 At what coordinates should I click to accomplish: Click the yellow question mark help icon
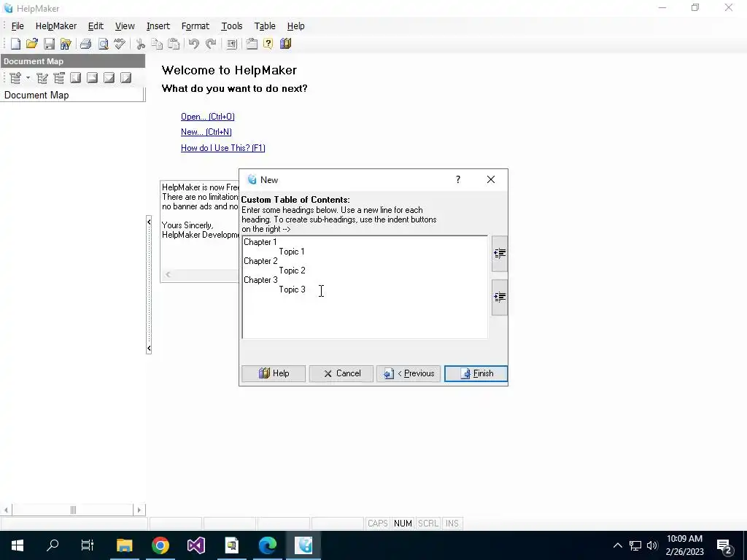[x=268, y=44]
